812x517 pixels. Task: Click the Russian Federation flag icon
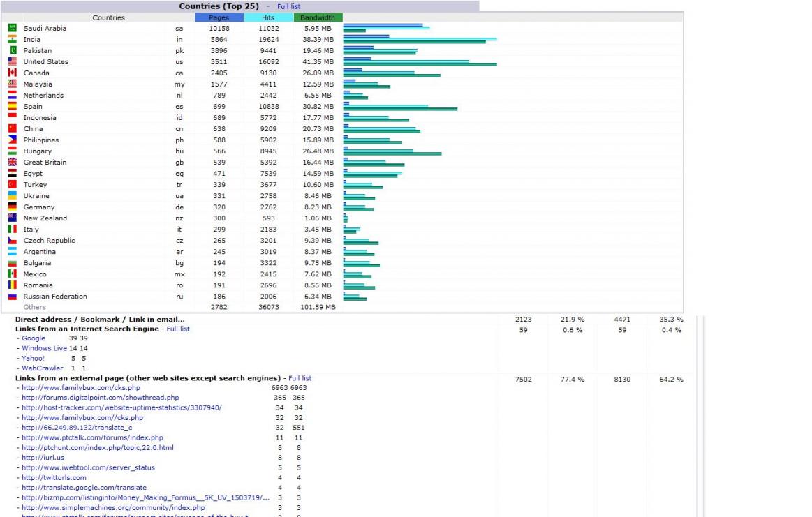[12, 296]
